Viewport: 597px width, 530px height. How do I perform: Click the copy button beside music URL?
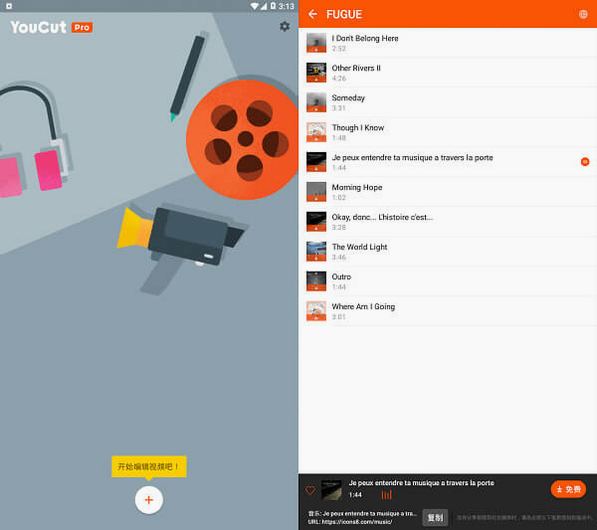coord(435,517)
